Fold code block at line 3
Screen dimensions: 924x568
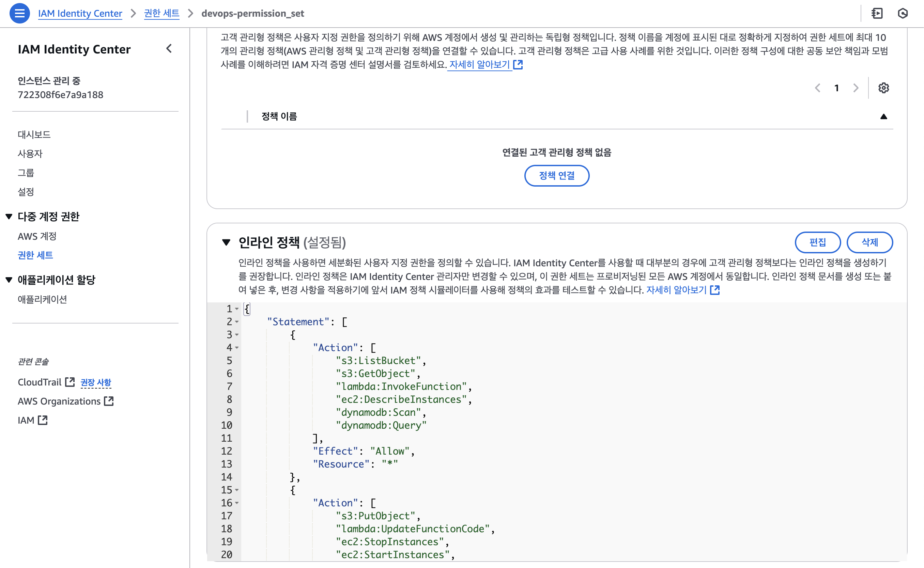pyautogui.click(x=237, y=335)
